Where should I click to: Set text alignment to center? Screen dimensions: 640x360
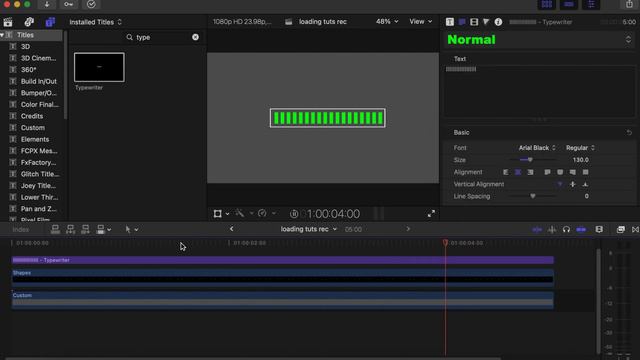click(518, 172)
